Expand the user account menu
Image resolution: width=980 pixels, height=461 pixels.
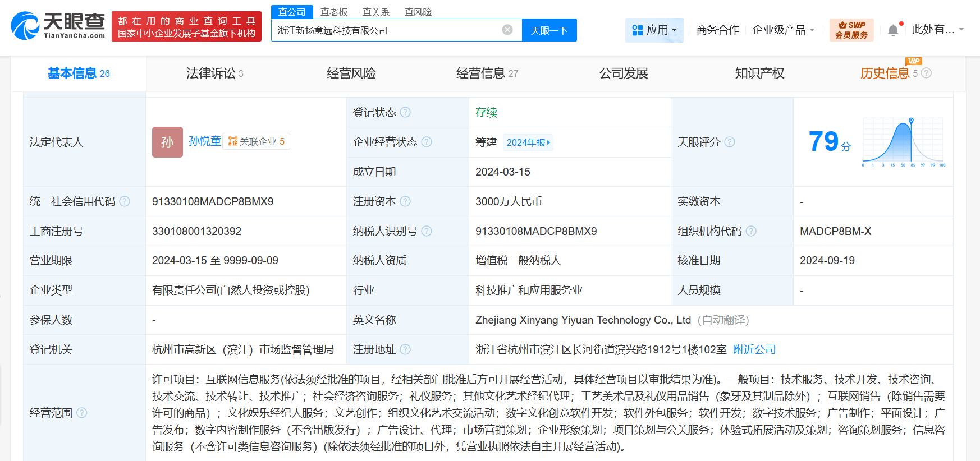pyautogui.click(x=937, y=30)
